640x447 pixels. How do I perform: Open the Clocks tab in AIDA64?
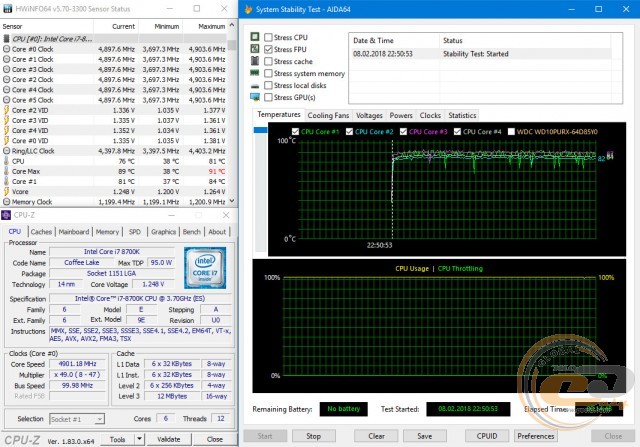click(x=430, y=116)
